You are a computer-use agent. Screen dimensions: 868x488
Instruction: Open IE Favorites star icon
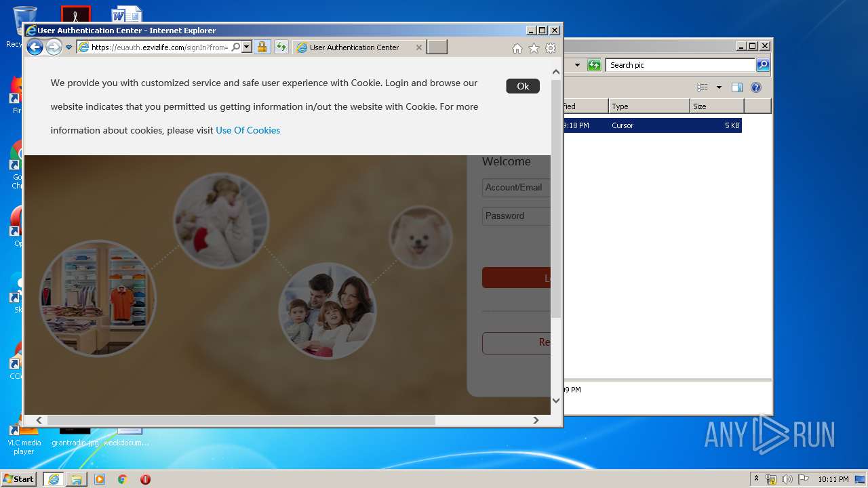click(x=534, y=48)
